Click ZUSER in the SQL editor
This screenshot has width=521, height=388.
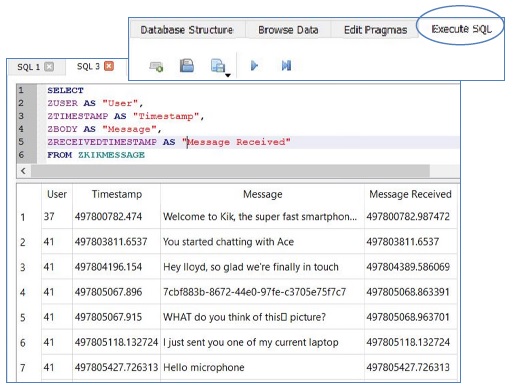click(62, 103)
